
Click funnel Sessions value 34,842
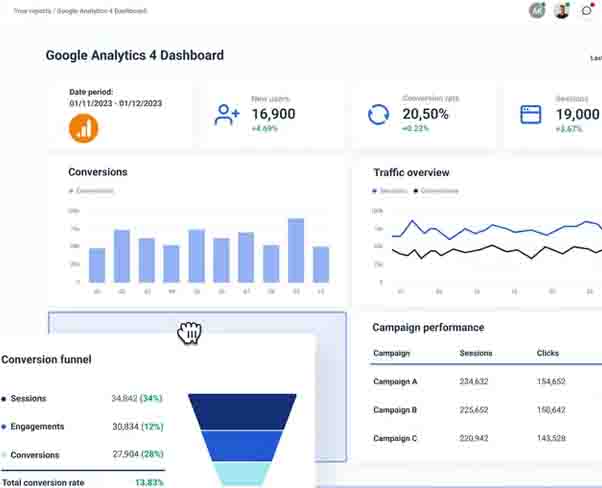point(124,399)
